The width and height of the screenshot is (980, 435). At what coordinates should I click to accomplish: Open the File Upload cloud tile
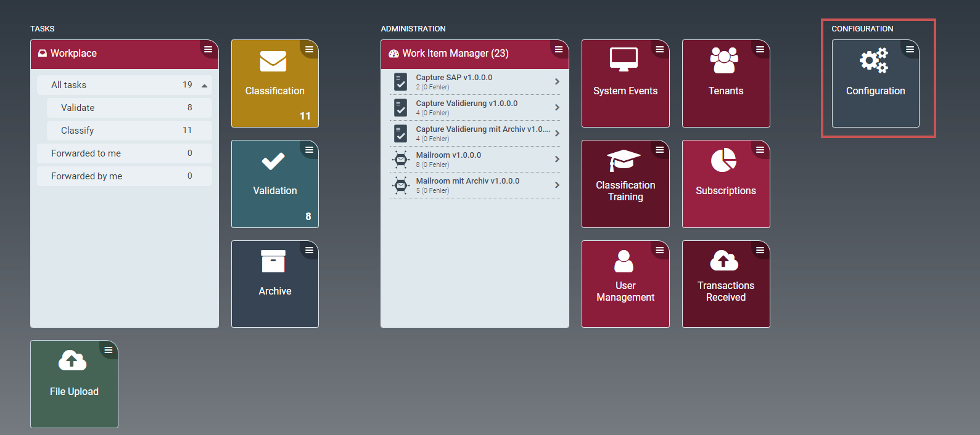[74, 384]
